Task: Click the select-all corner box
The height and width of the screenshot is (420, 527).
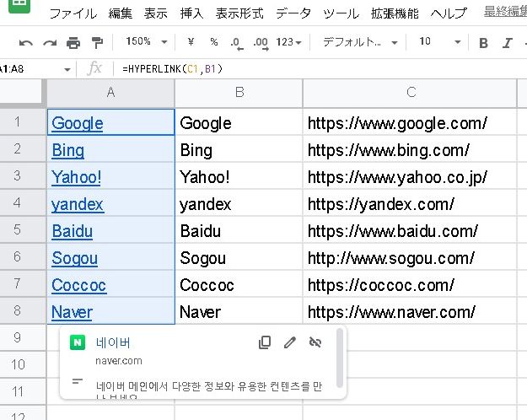Action: [21, 93]
